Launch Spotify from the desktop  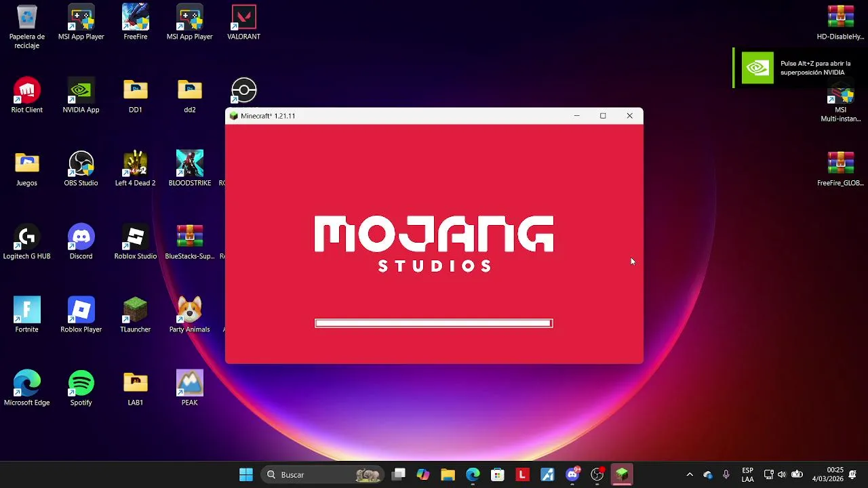[81, 388]
